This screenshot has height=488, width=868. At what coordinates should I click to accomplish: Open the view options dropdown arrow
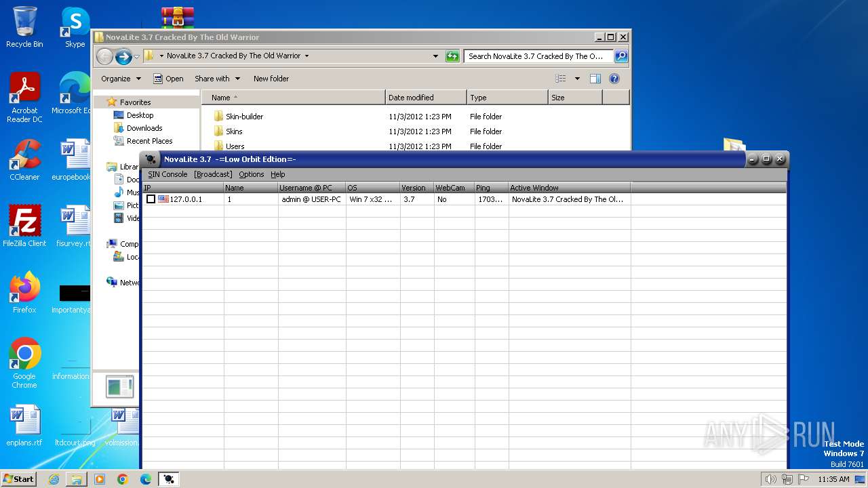[577, 79]
